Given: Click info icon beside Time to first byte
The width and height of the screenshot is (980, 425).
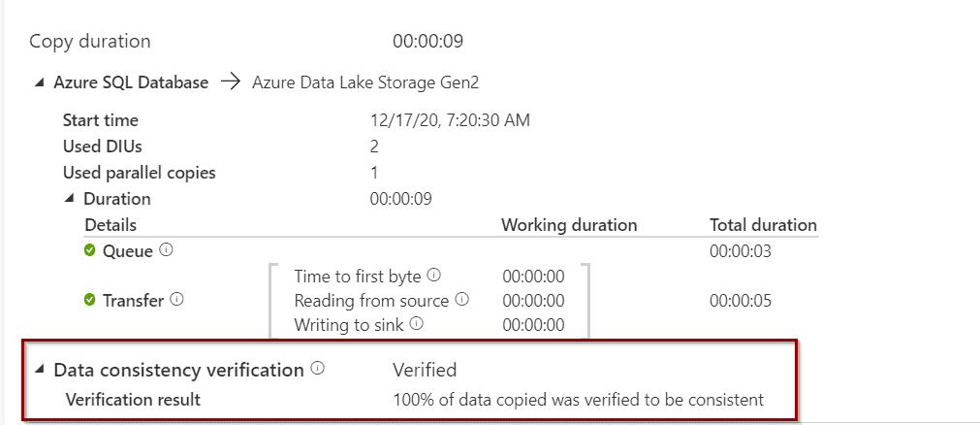Looking at the screenshot, I should point(434,275).
